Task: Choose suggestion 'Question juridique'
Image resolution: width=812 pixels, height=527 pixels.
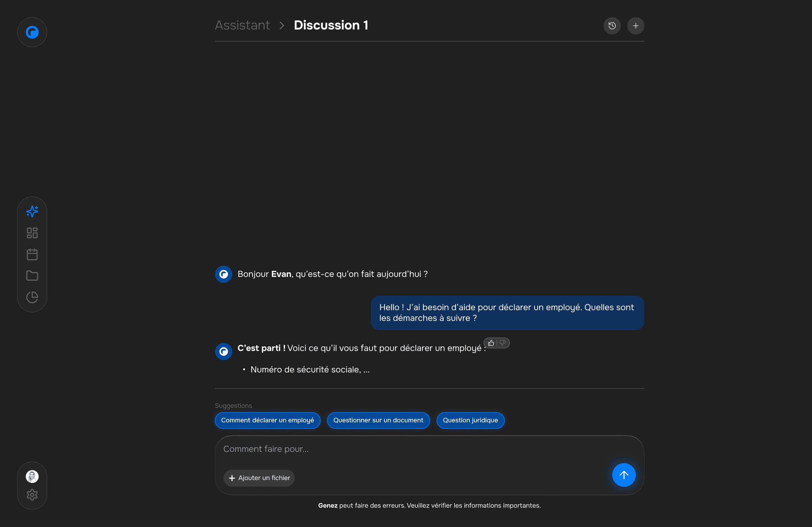Action: click(x=470, y=420)
